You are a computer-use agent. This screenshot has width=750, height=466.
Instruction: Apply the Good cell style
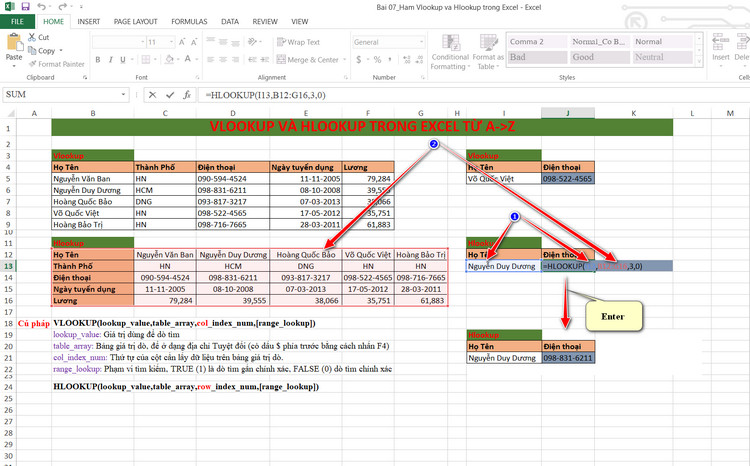(x=600, y=57)
